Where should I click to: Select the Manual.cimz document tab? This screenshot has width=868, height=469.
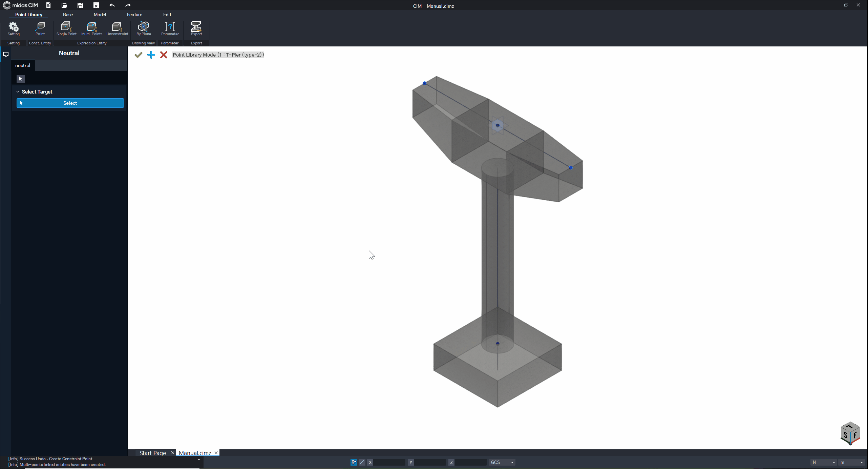[x=195, y=453]
